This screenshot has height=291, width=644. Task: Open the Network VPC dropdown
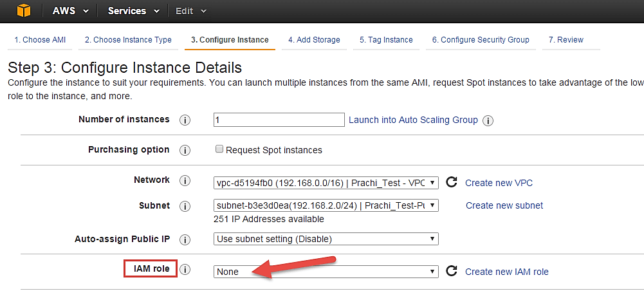[326, 183]
